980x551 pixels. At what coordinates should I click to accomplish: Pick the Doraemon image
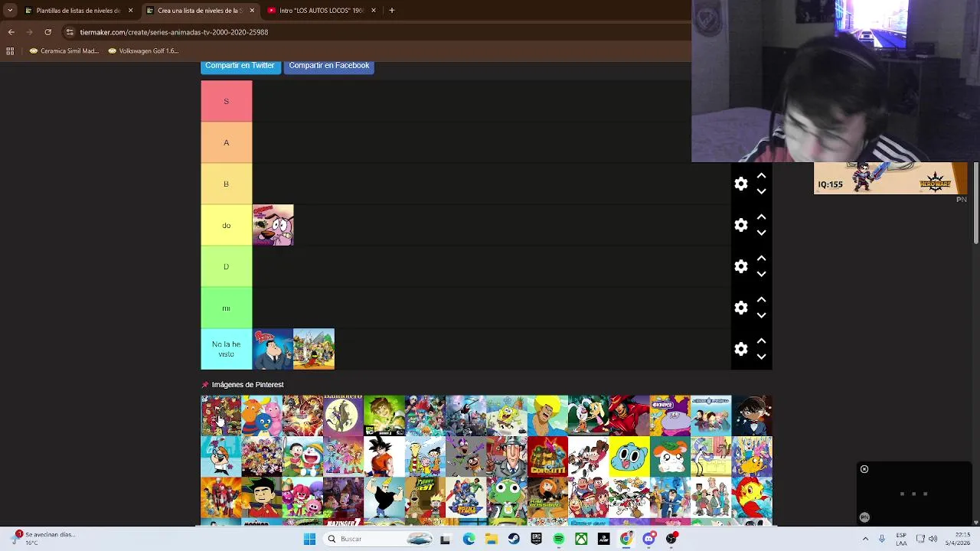pyautogui.click(x=302, y=457)
